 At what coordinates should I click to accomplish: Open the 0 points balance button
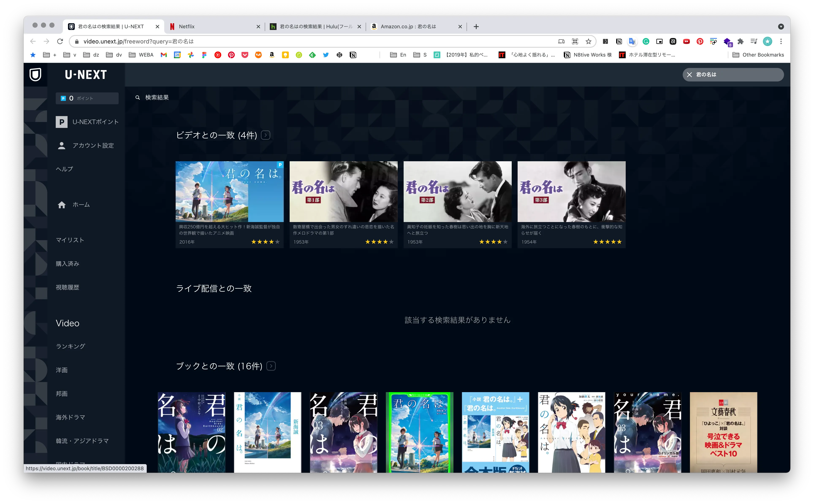(x=87, y=98)
